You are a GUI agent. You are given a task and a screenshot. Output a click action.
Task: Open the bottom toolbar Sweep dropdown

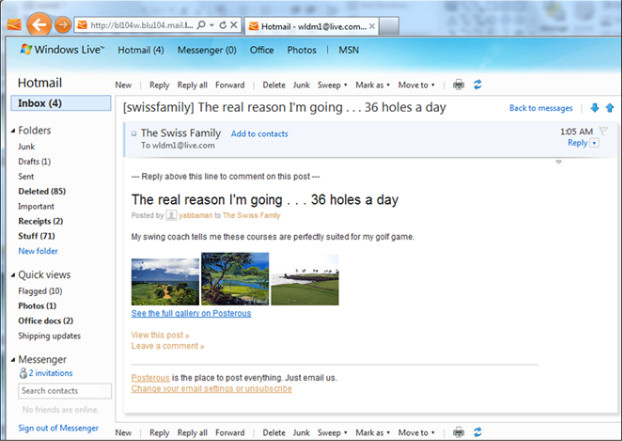[332, 433]
